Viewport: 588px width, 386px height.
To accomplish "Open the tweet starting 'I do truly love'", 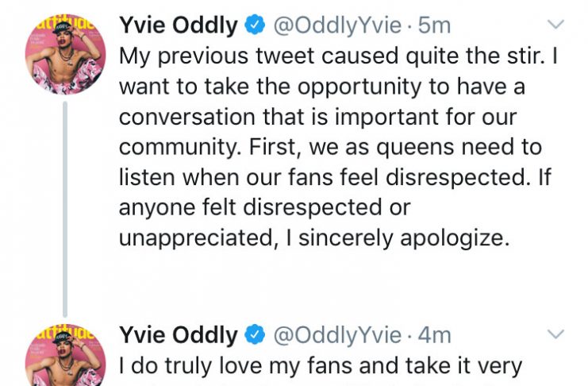I will (x=321, y=366).
